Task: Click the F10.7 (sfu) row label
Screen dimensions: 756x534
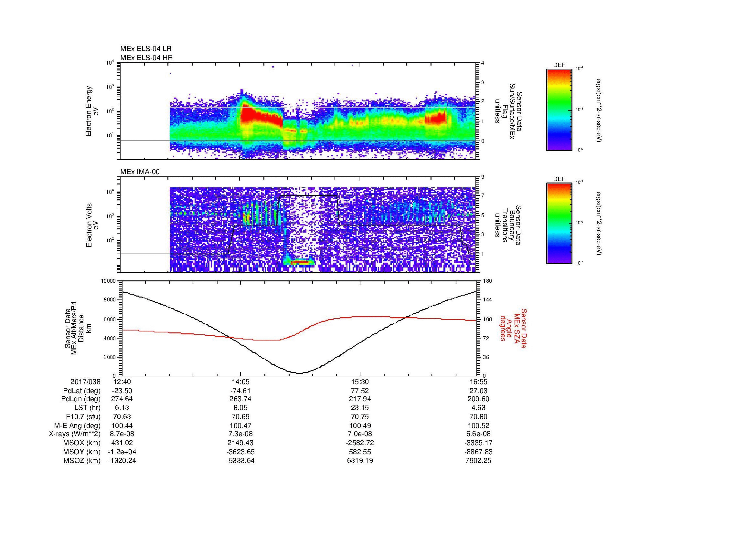Action: 83,416
